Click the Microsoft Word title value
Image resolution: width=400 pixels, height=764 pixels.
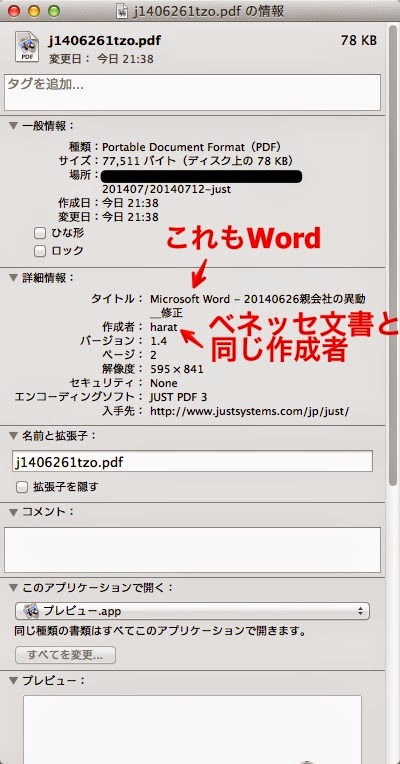tap(258, 305)
